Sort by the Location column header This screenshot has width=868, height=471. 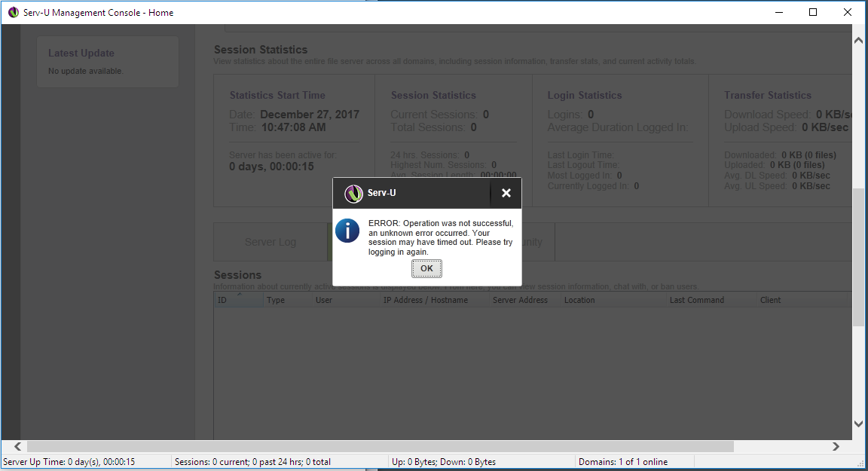613,300
